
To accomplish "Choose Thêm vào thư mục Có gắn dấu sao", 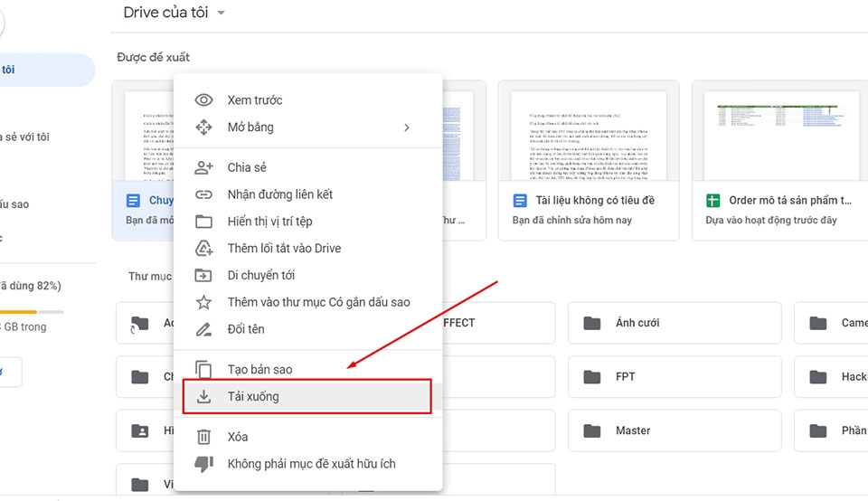I will [307, 302].
